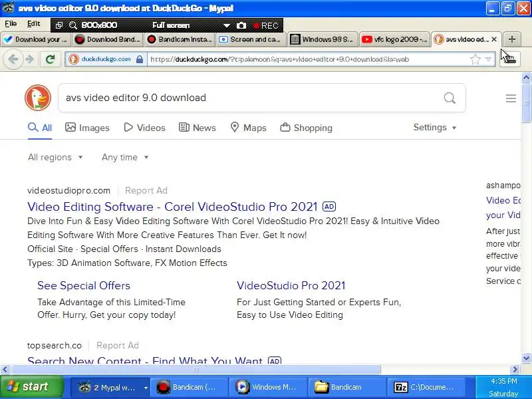Open the File menu

[x=11, y=23]
